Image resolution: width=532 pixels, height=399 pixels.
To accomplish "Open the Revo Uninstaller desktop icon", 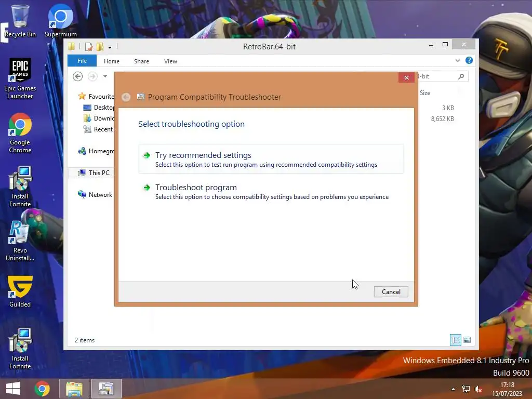I will pos(20,241).
